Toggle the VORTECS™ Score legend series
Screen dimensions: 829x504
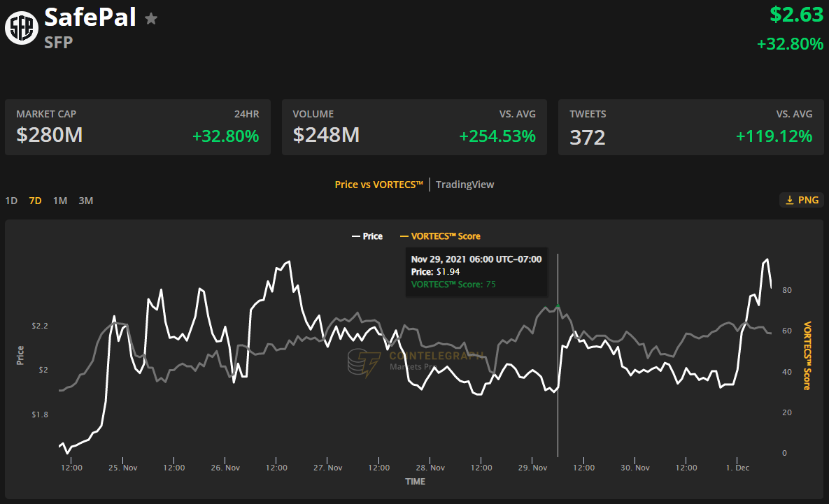point(440,236)
